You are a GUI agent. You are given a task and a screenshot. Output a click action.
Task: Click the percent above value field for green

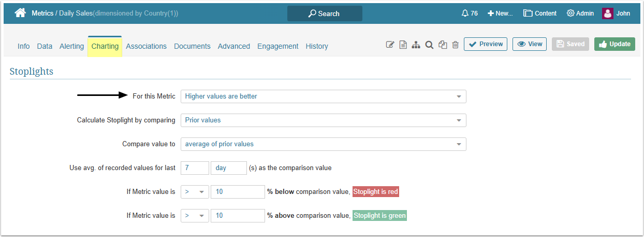coord(238,215)
